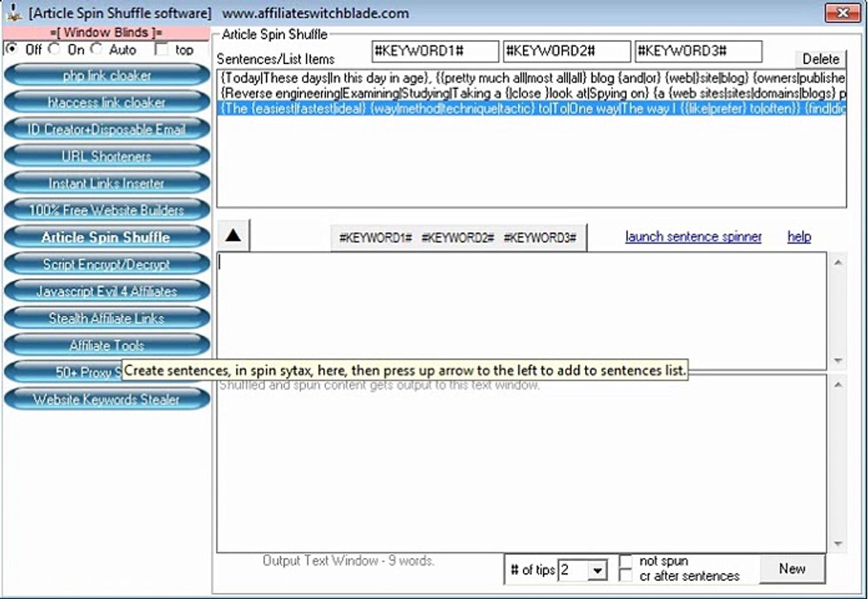Click inside the output text window
This screenshot has width=868, height=599.
[521, 464]
